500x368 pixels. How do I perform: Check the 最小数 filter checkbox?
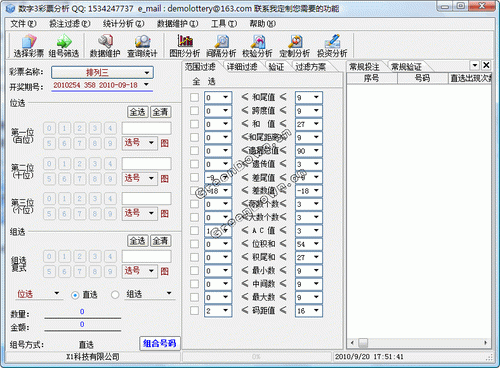[194, 271]
